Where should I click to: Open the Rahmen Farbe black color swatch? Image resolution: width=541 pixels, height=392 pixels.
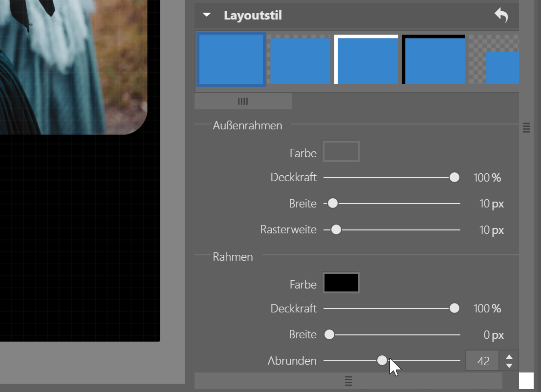(x=341, y=283)
